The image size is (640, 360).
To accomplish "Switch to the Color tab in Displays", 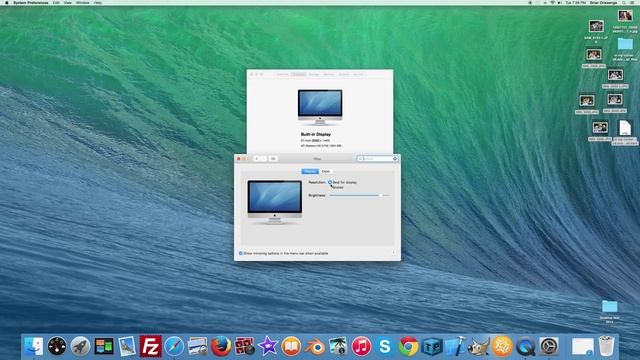I will 326,171.
